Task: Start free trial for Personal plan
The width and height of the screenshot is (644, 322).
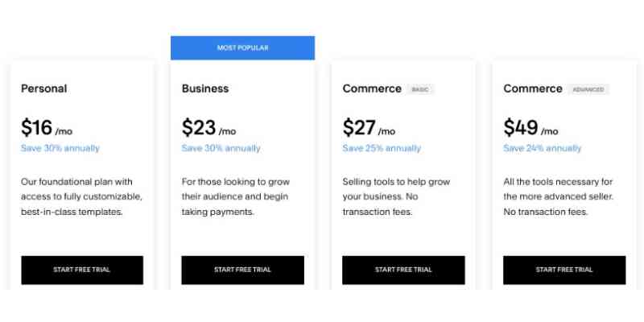Action: click(x=81, y=270)
